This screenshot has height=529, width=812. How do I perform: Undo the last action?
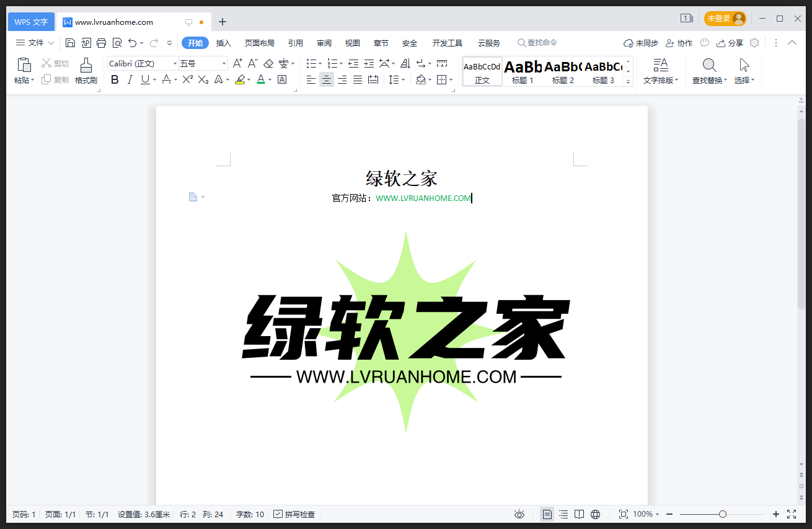[133, 43]
